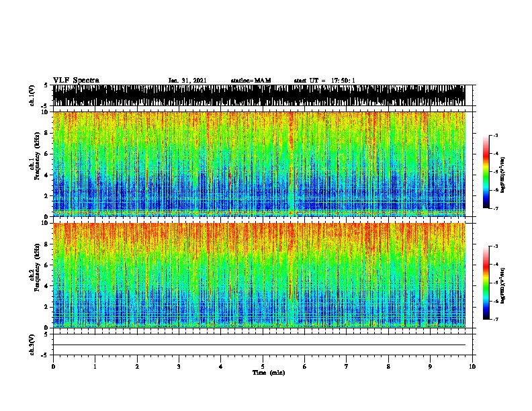Click the "4" tick on ch.1 frequency axis

(x=46, y=175)
